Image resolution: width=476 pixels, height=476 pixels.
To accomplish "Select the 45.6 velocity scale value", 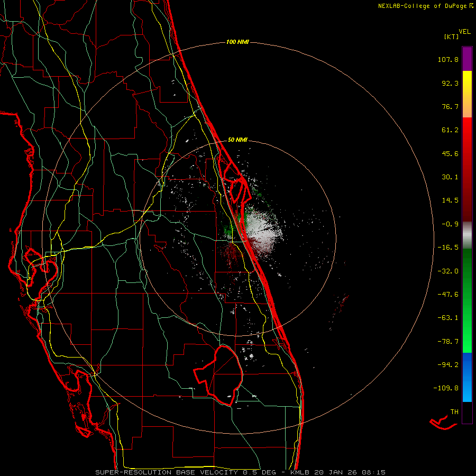I will 450,153.
